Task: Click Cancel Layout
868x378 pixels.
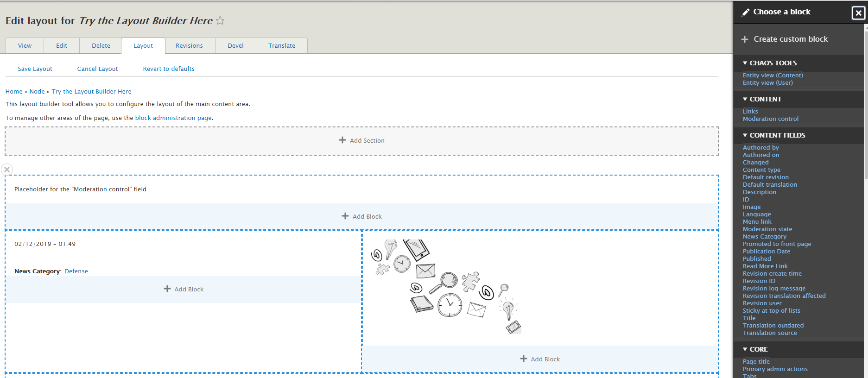Action: tap(98, 69)
